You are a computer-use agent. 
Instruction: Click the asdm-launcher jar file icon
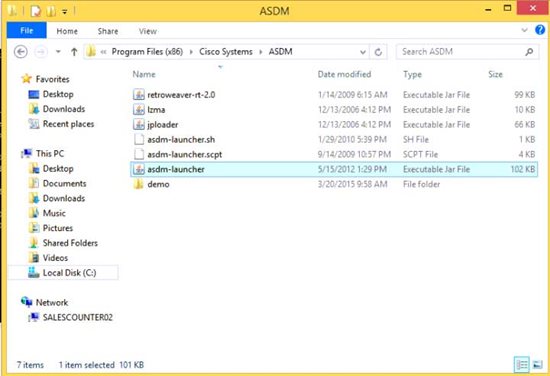point(139,169)
